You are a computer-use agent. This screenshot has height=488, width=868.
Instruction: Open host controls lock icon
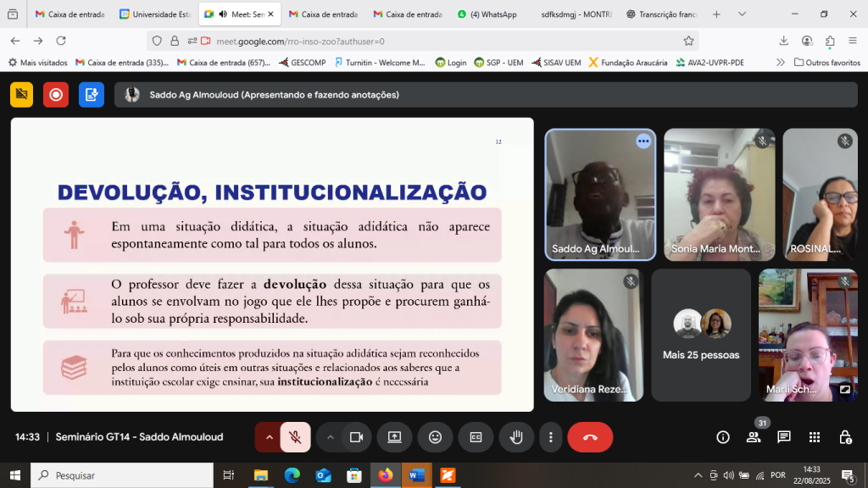pyautogui.click(x=845, y=437)
